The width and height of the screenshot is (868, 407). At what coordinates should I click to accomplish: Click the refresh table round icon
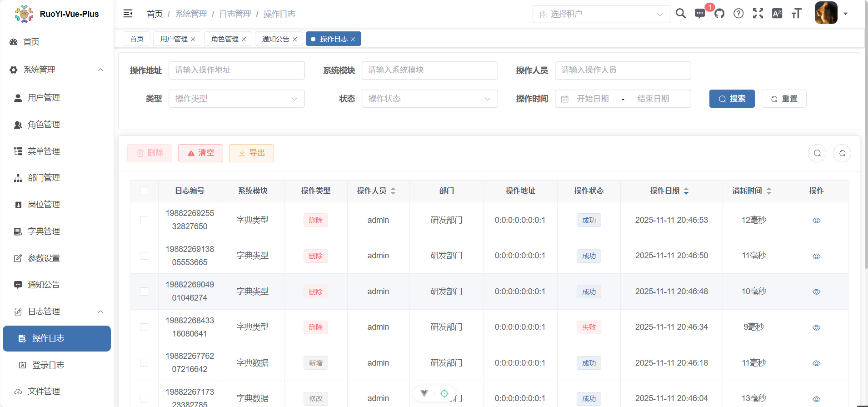coord(842,153)
